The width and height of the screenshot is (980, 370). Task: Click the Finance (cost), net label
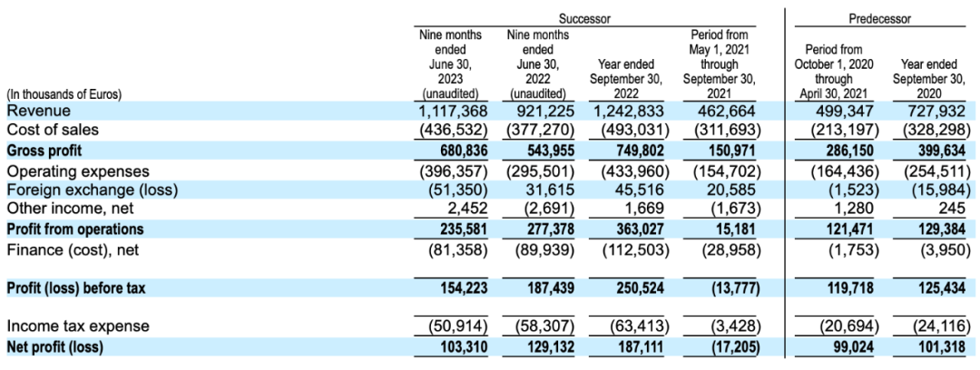(72, 248)
